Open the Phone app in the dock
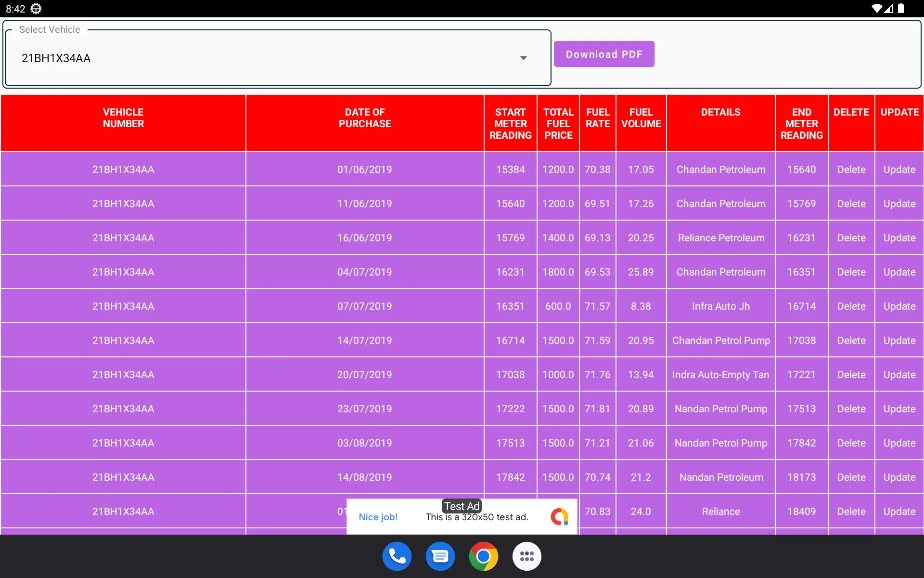Image resolution: width=924 pixels, height=578 pixels. click(397, 556)
